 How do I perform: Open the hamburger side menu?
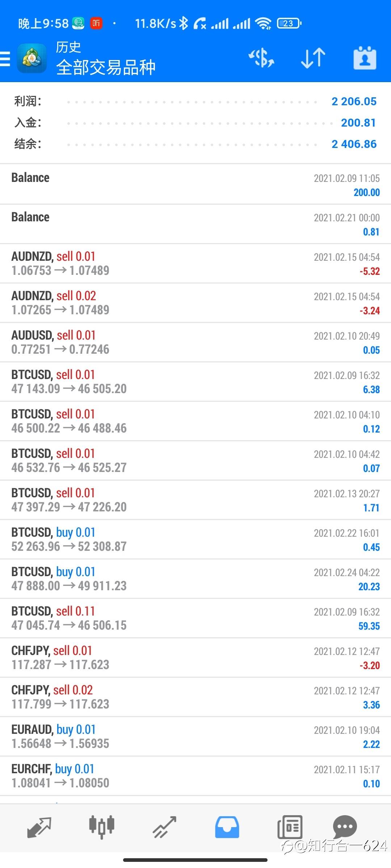(5, 59)
